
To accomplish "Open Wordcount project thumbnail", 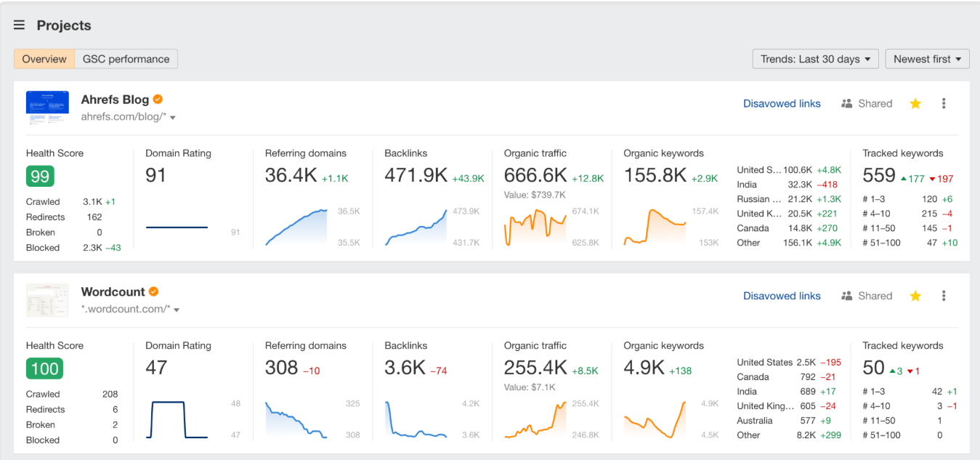I will pos(47,300).
